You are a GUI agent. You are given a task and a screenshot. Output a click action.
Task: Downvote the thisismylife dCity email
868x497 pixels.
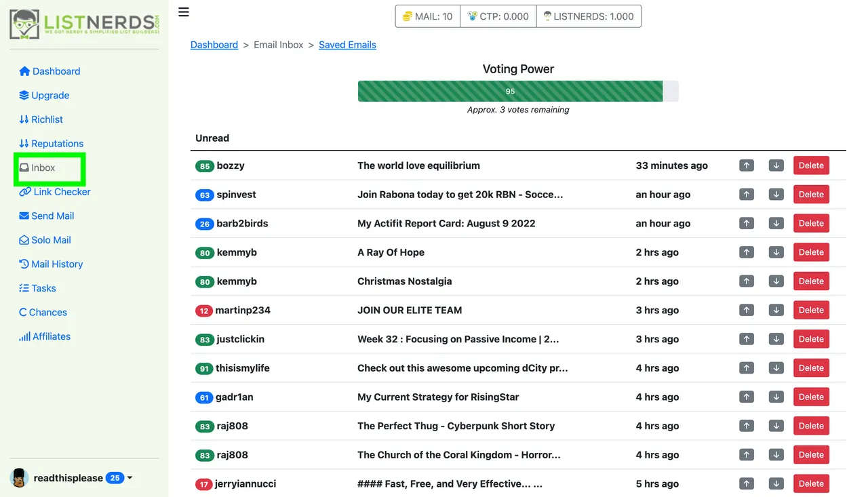[776, 368]
